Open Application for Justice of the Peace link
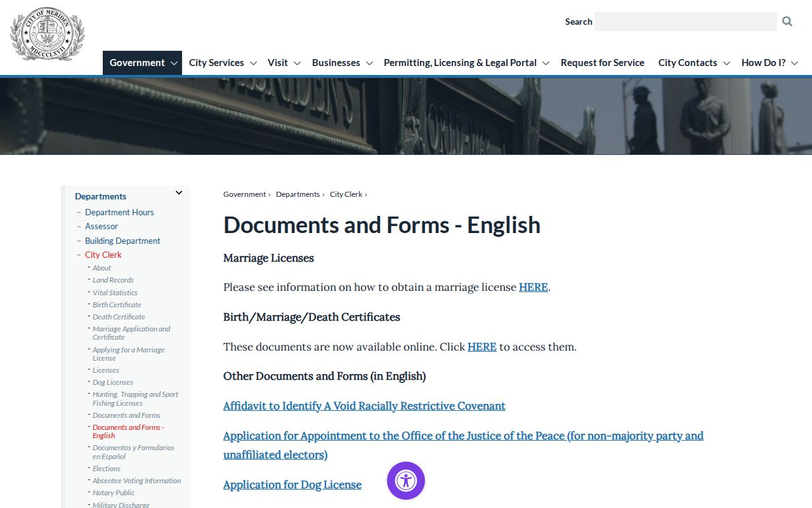Viewport: 812px width, 508px height. pos(463,445)
